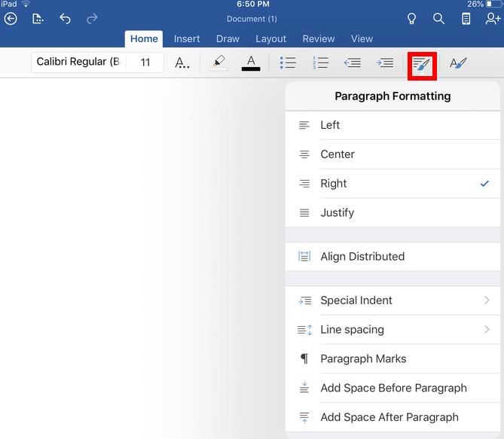Select the checked Right alignment option
Viewport: 504px width, 439px height.
point(393,184)
